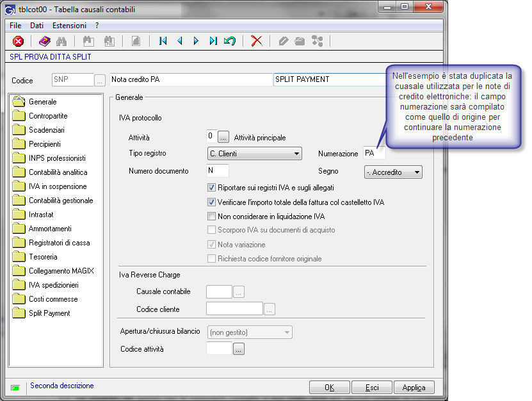532x401 pixels.
Task: Select Costi commesse tree item
Action: 53,299
